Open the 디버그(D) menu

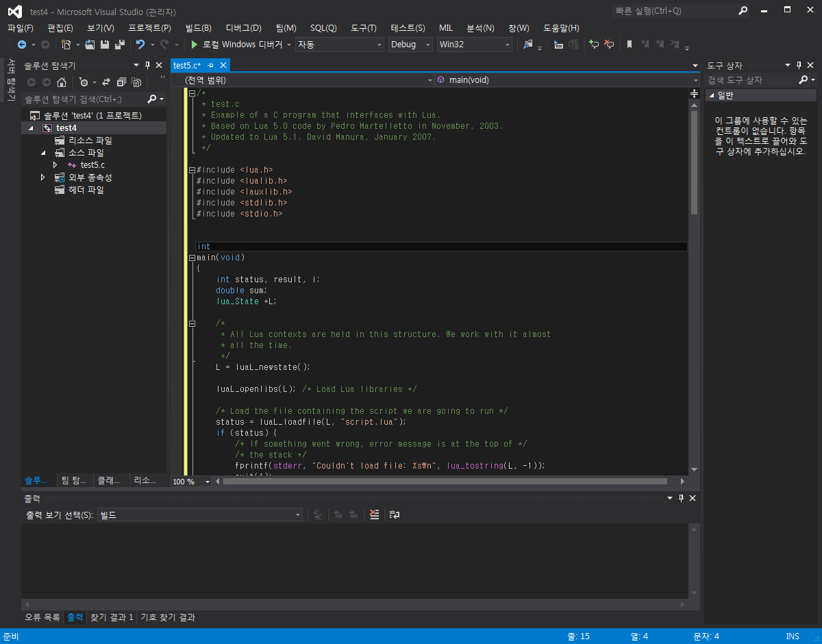[x=244, y=28]
